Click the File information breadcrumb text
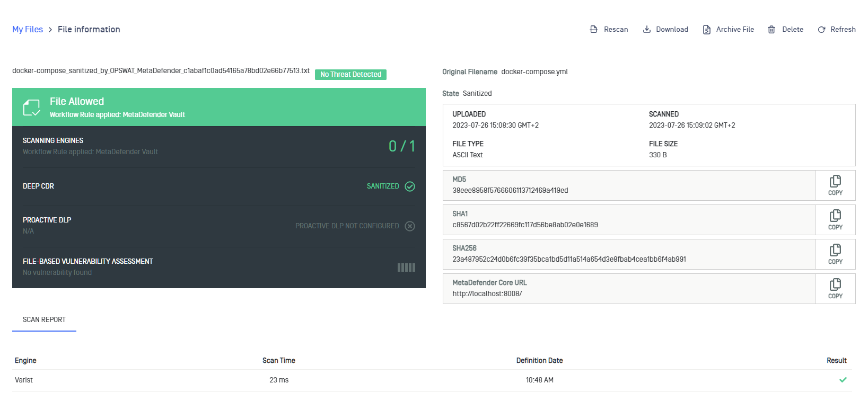Screen dimensions: 868x401 coord(89,30)
